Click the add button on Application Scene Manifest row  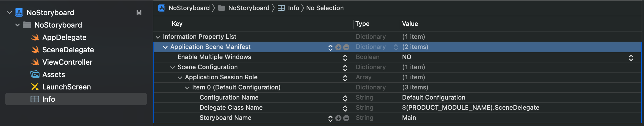(x=338, y=47)
